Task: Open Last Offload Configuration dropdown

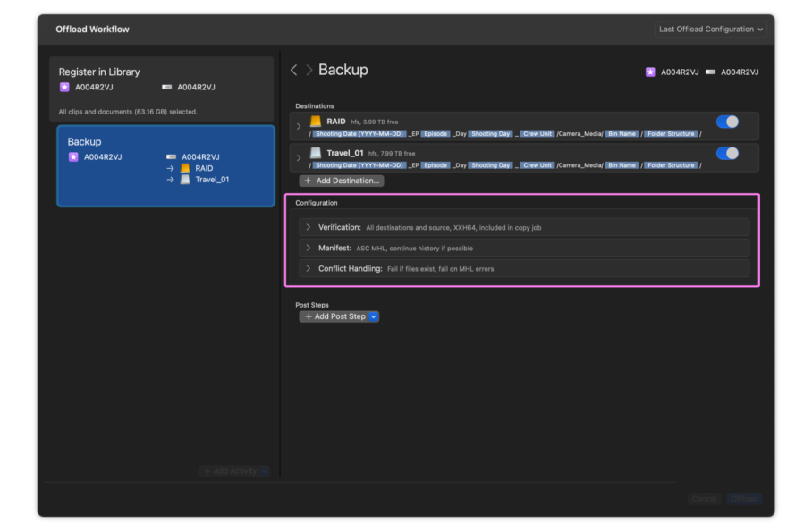Action: pos(709,29)
